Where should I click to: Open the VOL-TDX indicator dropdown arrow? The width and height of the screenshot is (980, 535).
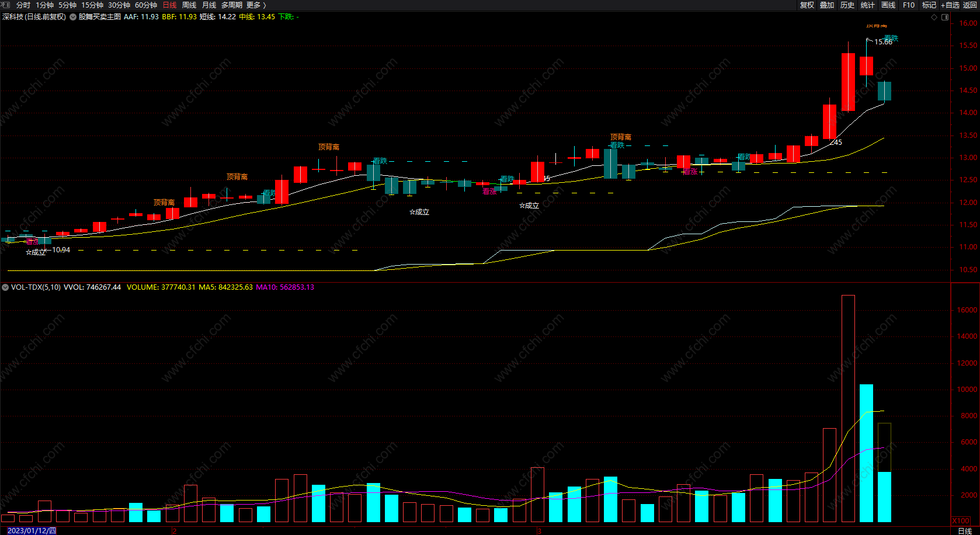click(x=5, y=287)
